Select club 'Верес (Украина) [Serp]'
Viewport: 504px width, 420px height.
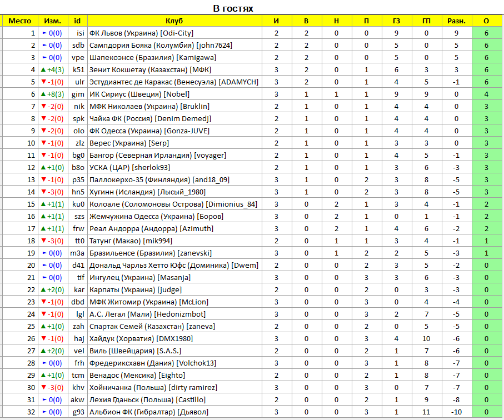click(x=129, y=143)
